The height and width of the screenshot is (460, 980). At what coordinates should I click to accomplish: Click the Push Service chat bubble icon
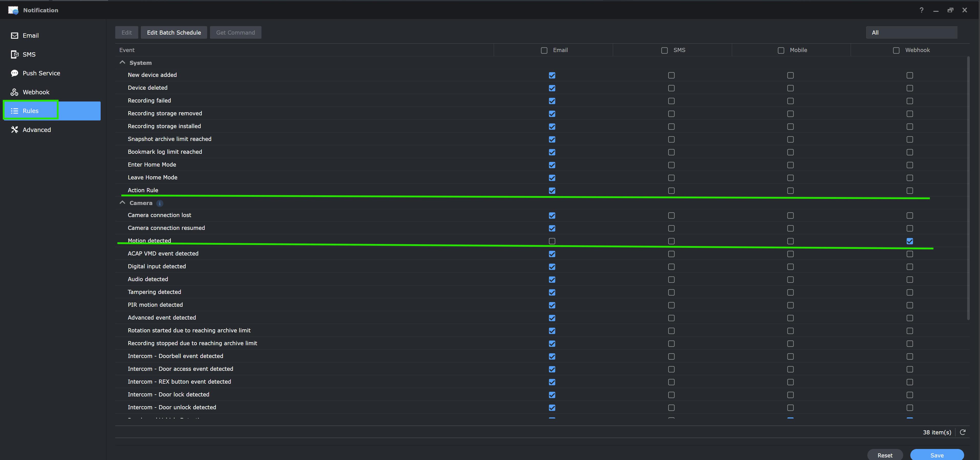14,73
